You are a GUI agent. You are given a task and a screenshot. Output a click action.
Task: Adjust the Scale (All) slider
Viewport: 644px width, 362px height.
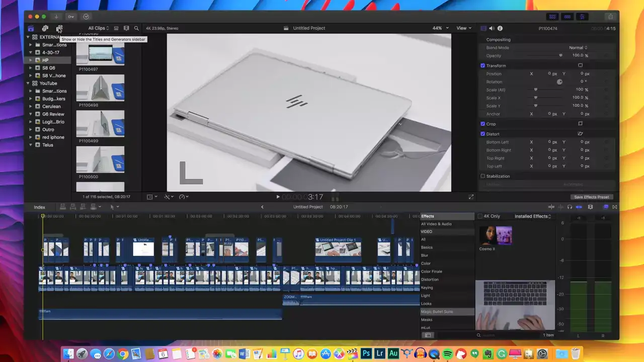click(535, 90)
